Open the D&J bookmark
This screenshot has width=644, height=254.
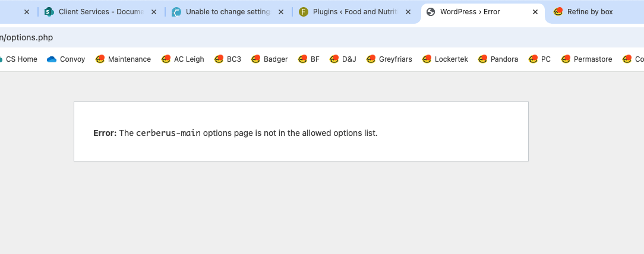click(x=343, y=59)
